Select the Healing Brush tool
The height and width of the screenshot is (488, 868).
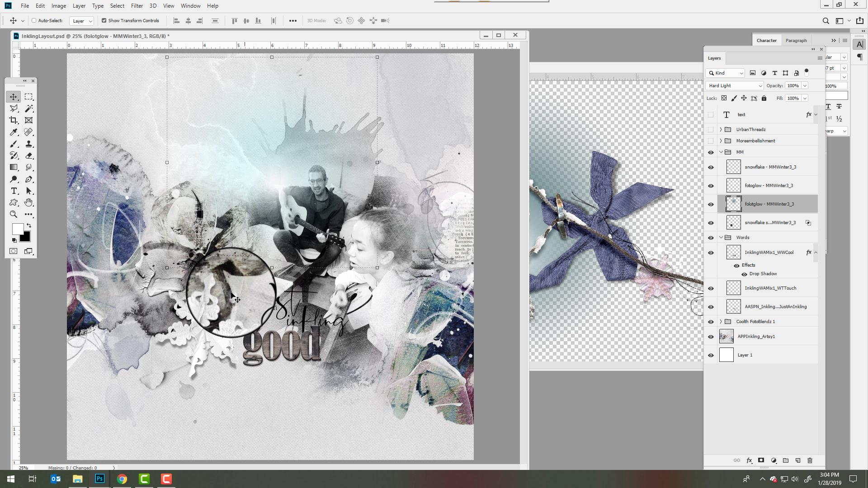point(28,131)
